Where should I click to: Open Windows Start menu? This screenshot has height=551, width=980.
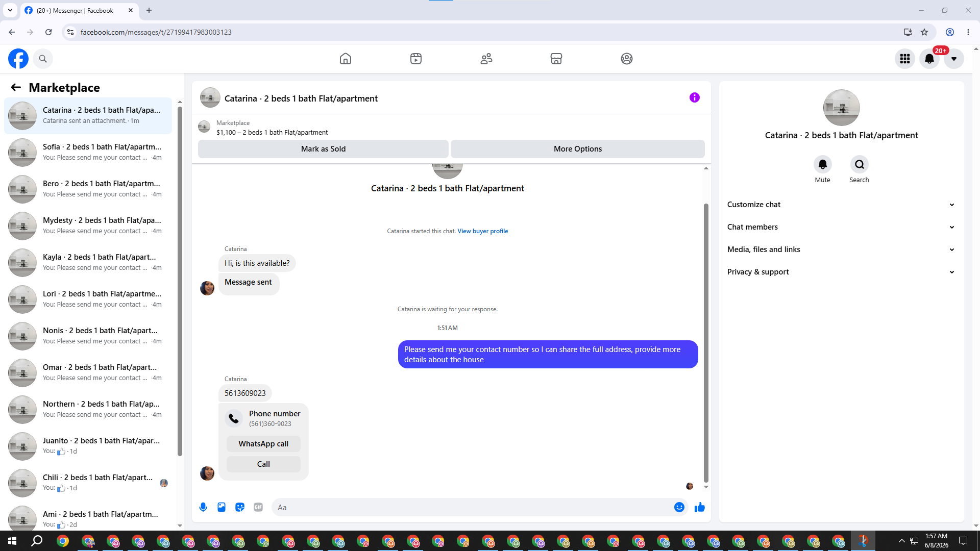coord(12,541)
